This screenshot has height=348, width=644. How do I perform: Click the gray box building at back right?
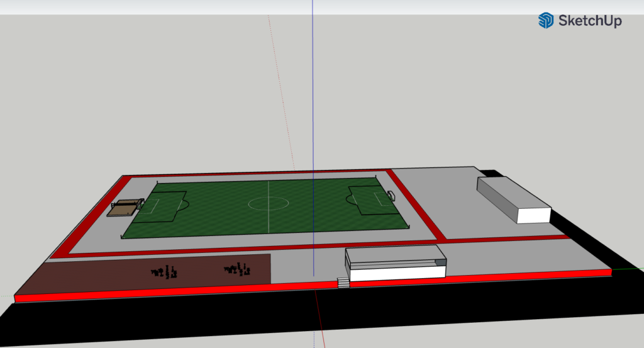[x=513, y=199]
